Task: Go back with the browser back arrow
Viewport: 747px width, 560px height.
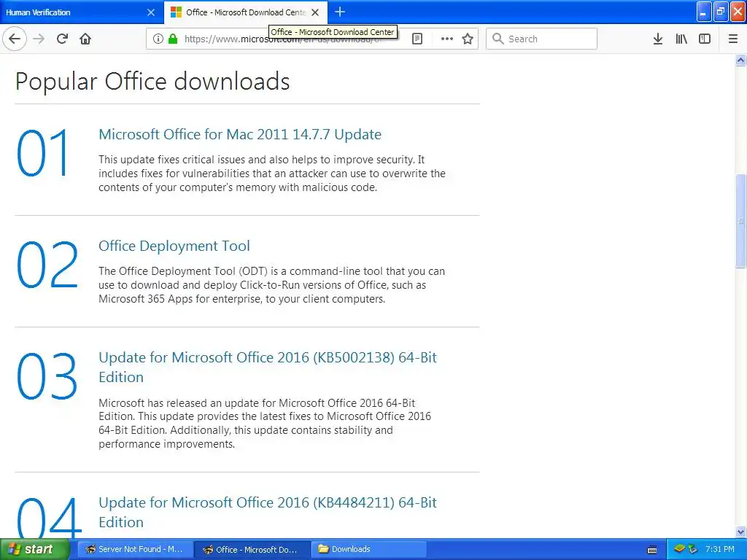Action: click(x=15, y=39)
